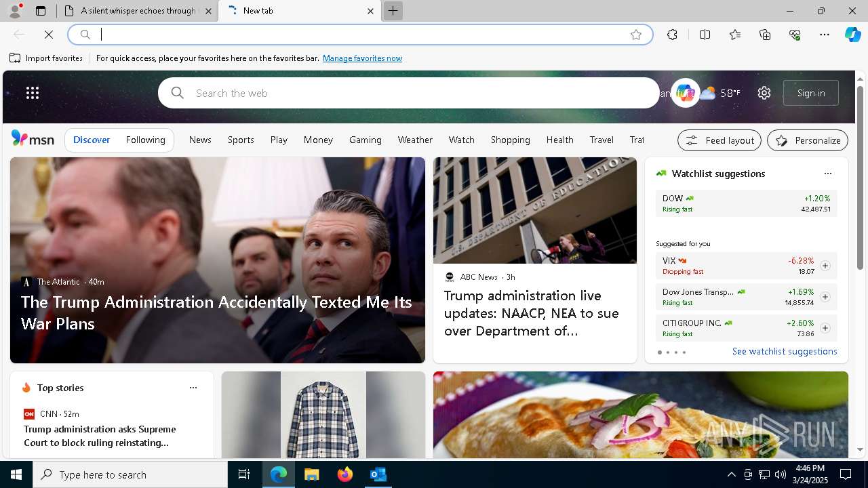Open the Collections icon
Viewport: 868px width, 488px height.
(x=765, y=35)
